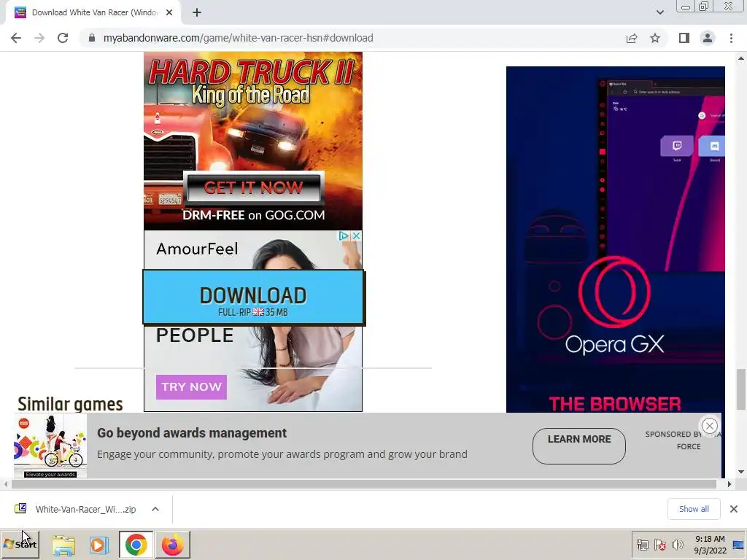Click the forward navigation arrow
Viewport: 747px width, 560px height.
tap(39, 38)
